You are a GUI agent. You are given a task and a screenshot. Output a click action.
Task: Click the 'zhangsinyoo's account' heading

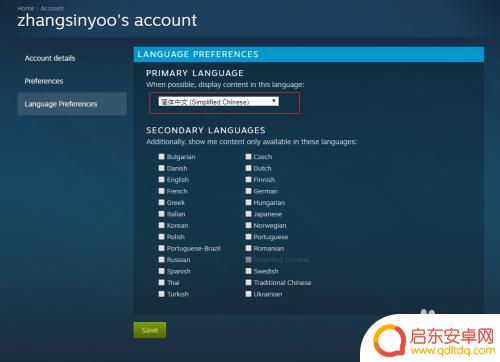click(x=107, y=21)
